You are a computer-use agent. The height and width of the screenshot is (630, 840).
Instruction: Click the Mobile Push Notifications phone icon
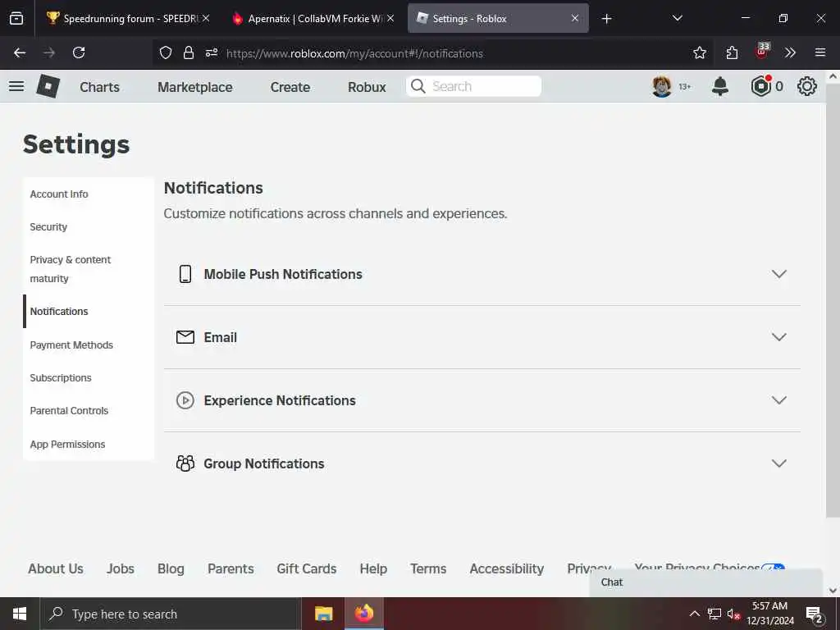[x=185, y=274]
